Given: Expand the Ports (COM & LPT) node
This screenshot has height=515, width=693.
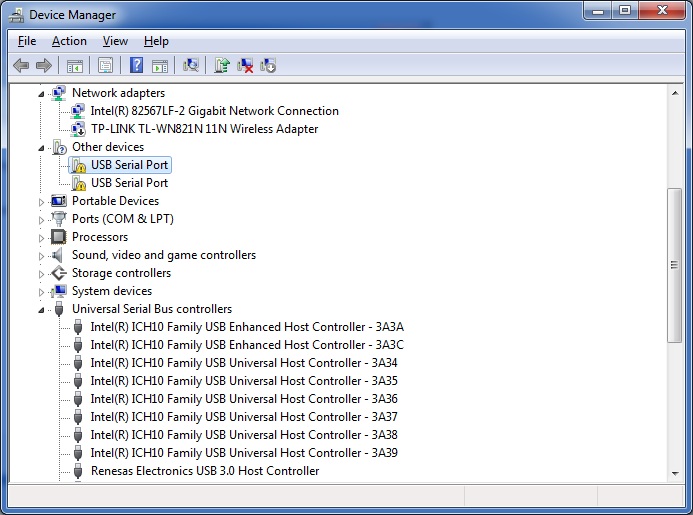Looking at the screenshot, I should [41, 220].
